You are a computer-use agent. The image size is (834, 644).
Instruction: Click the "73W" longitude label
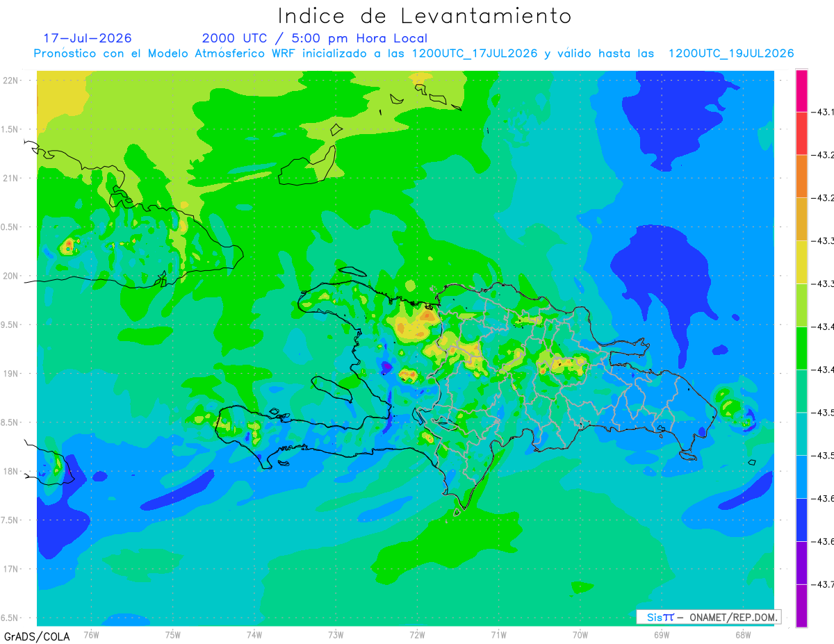336,634
